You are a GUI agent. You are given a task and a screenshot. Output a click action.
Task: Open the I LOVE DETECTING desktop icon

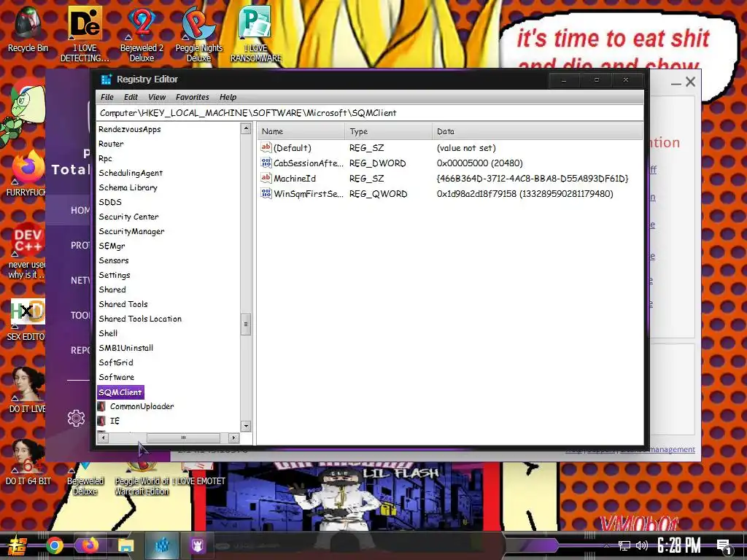click(85, 34)
